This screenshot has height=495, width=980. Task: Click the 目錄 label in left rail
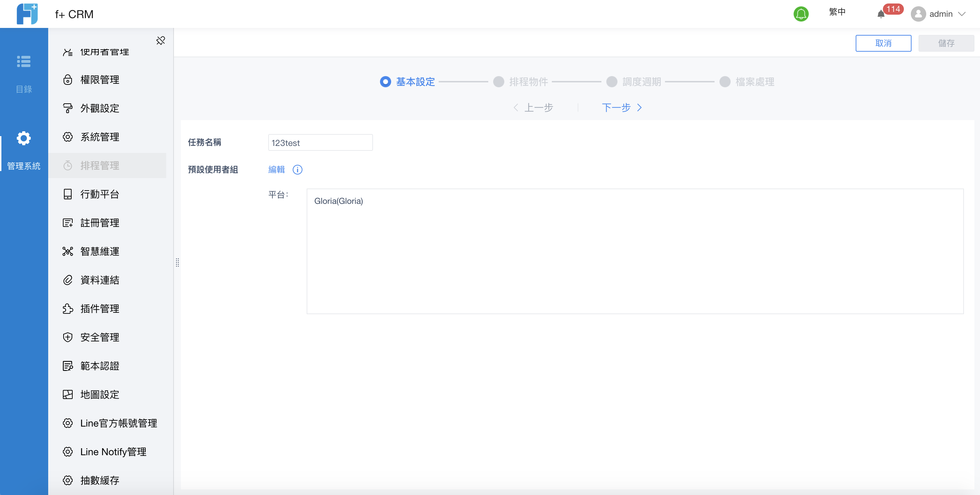[24, 89]
